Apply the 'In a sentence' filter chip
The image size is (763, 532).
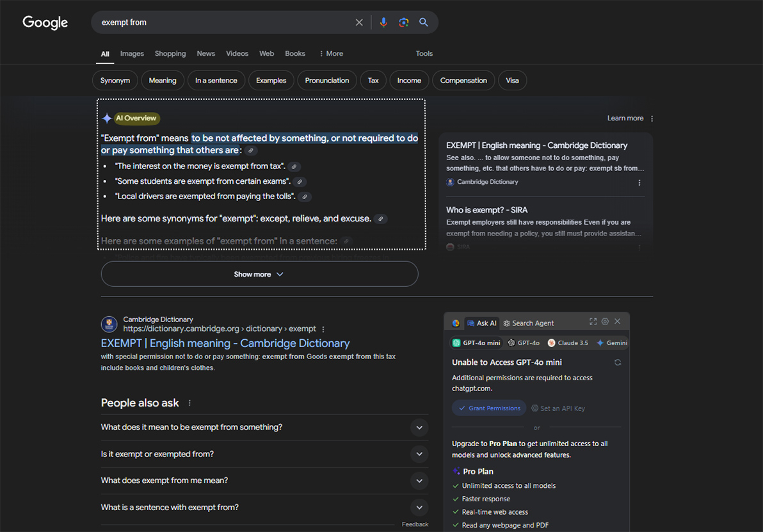coord(216,80)
